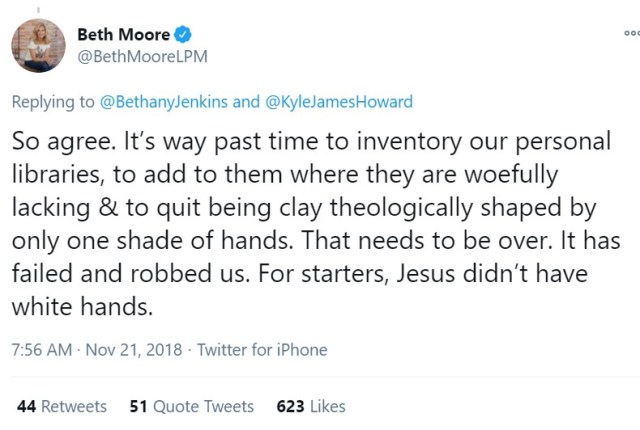Open the Twitter for iPhone source link

[262, 350]
